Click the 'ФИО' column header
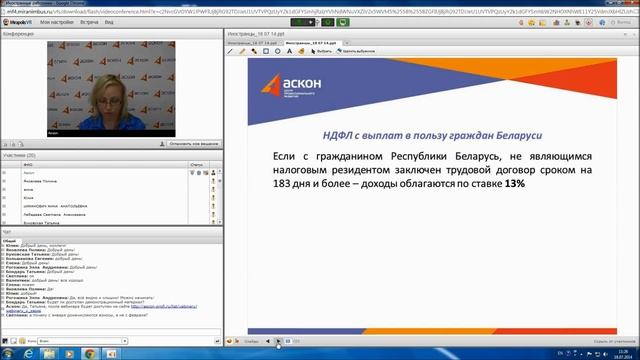The width and height of the screenshot is (640, 360). coord(105,164)
